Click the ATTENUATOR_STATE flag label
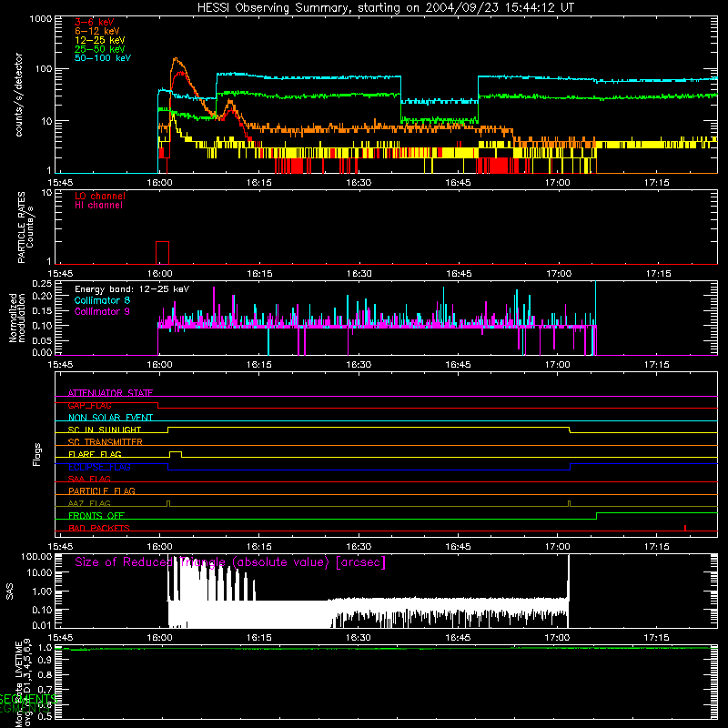Screen dimensions: 728x728 [x=110, y=393]
